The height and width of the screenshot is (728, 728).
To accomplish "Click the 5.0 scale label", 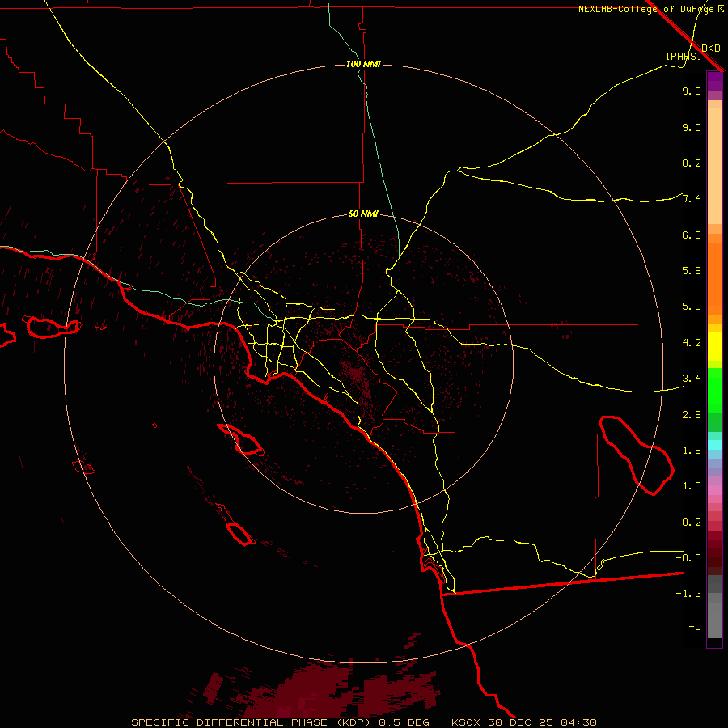I will click(692, 307).
